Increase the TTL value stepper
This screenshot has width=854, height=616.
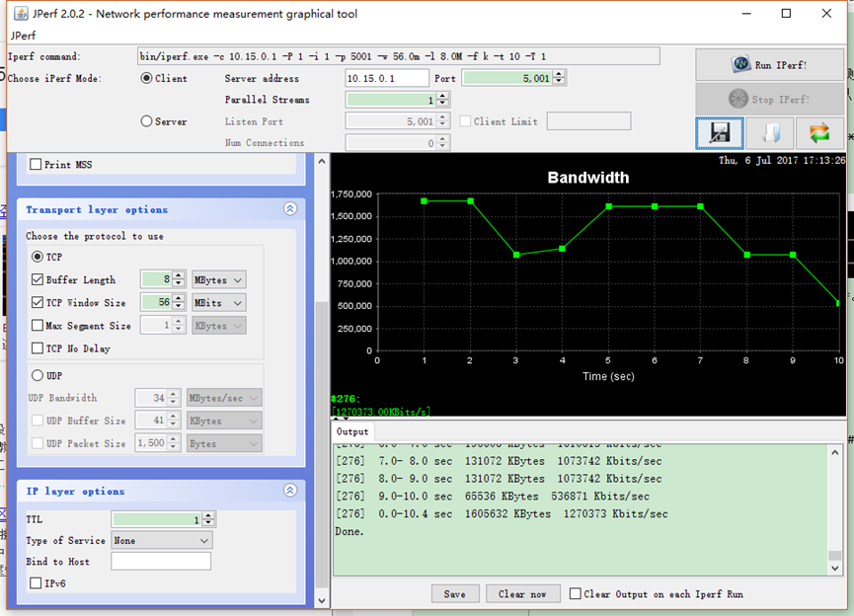point(208,515)
